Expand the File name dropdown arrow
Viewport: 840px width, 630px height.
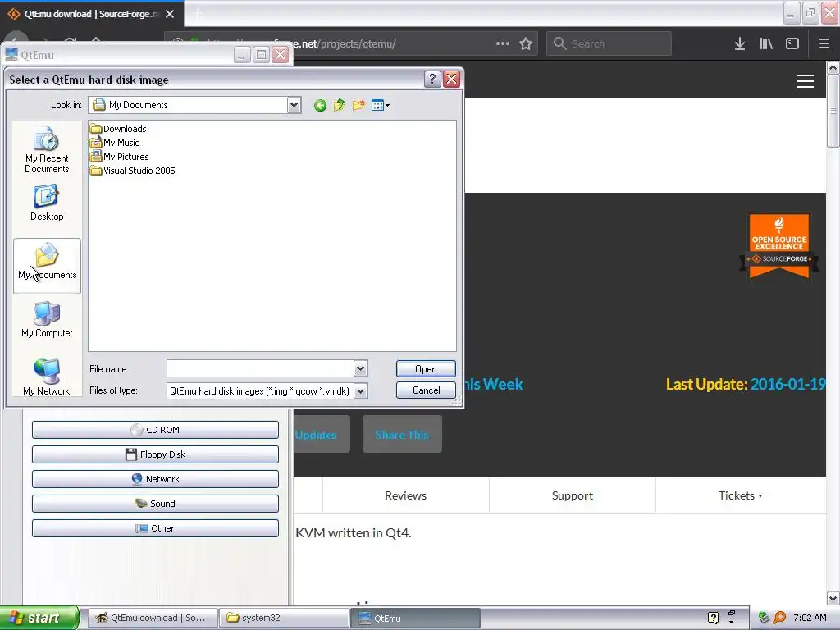click(x=361, y=368)
